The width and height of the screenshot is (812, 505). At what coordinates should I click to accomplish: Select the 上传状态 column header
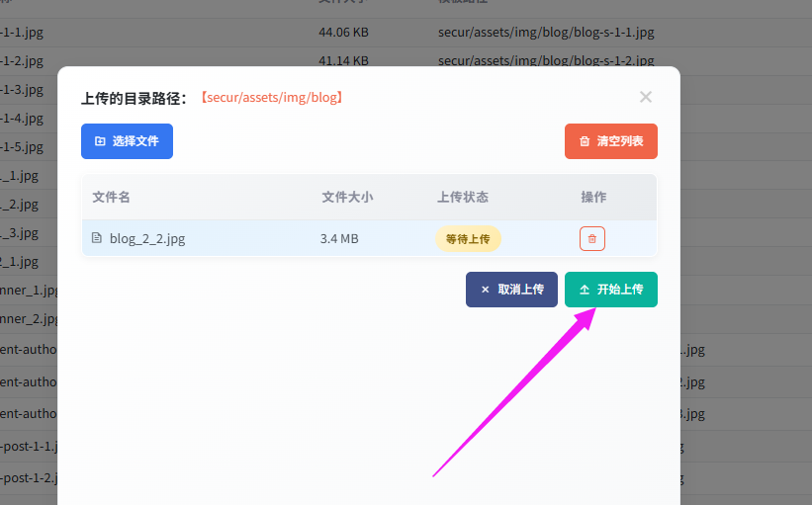click(463, 197)
